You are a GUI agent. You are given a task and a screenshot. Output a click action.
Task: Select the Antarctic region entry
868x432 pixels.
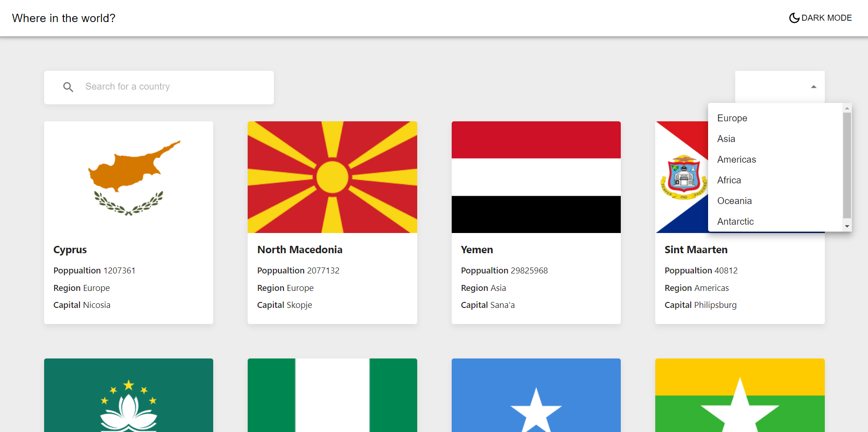point(735,222)
